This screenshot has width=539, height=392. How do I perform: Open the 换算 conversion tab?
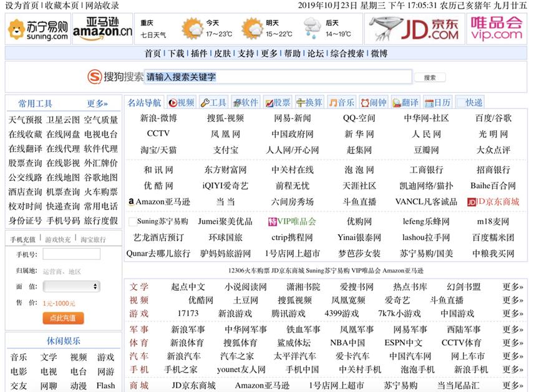click(x=309, y=102)
